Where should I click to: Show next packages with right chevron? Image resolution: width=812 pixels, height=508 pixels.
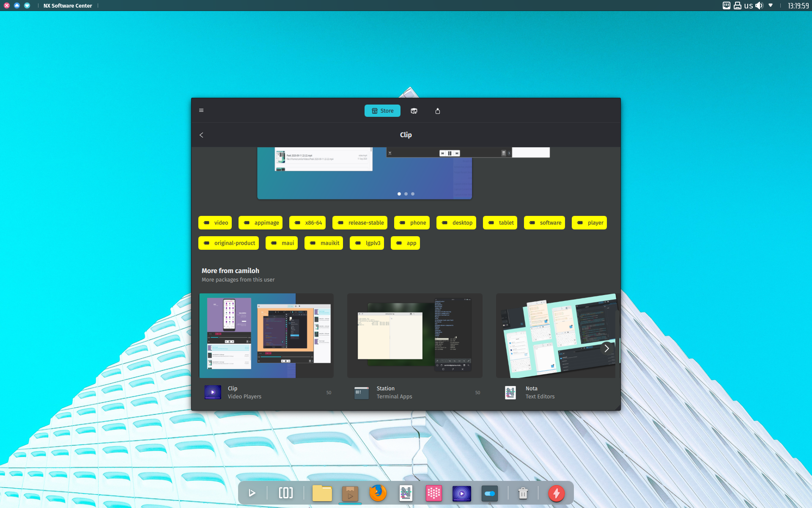[606, 348]
